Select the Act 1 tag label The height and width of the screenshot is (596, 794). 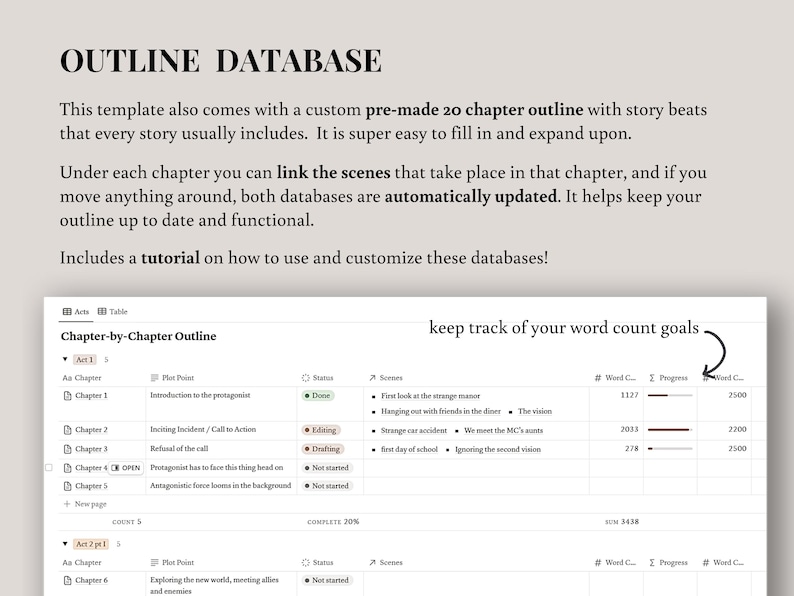pyautogui.click(x=85, y=360)
